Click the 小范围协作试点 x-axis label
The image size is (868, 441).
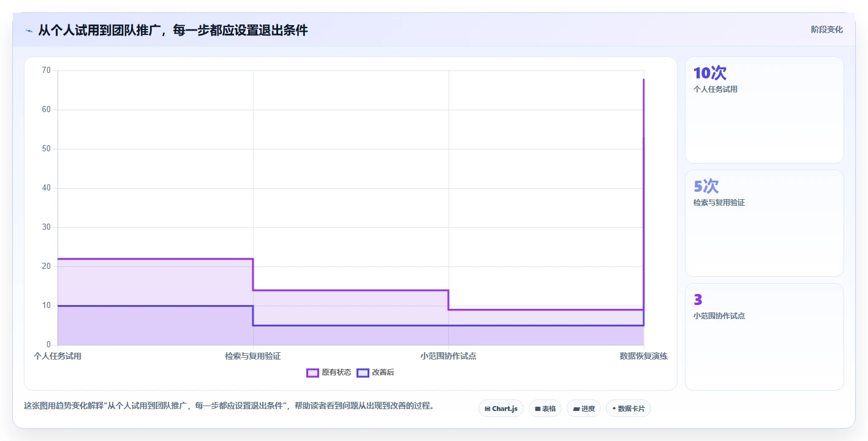coord(448,356)
